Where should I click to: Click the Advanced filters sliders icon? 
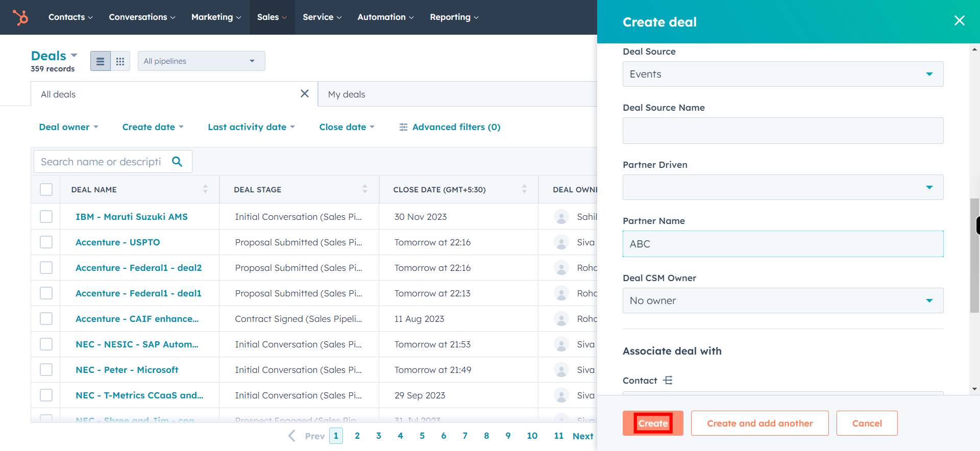(403, 127)
